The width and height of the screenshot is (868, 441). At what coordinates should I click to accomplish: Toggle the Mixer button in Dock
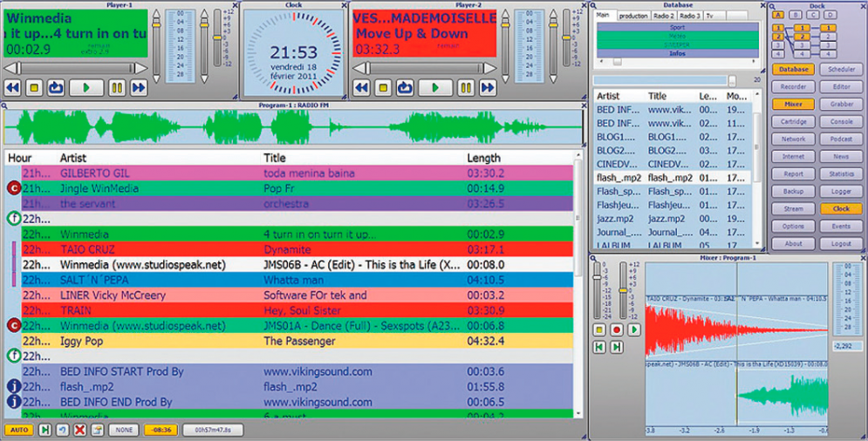point(793,104)
